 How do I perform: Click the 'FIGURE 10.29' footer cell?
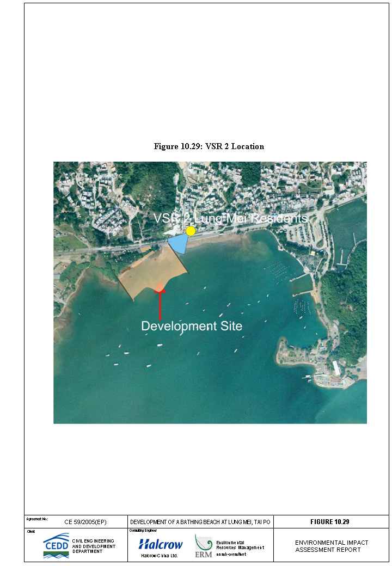[330, 521]
